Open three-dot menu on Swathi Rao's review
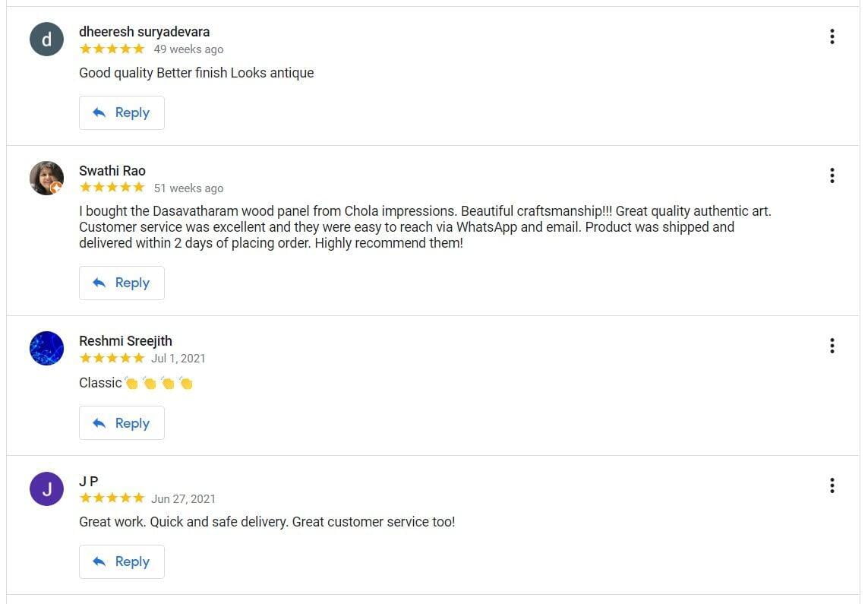Screen dimensions: 868x604 click(832, 176)
